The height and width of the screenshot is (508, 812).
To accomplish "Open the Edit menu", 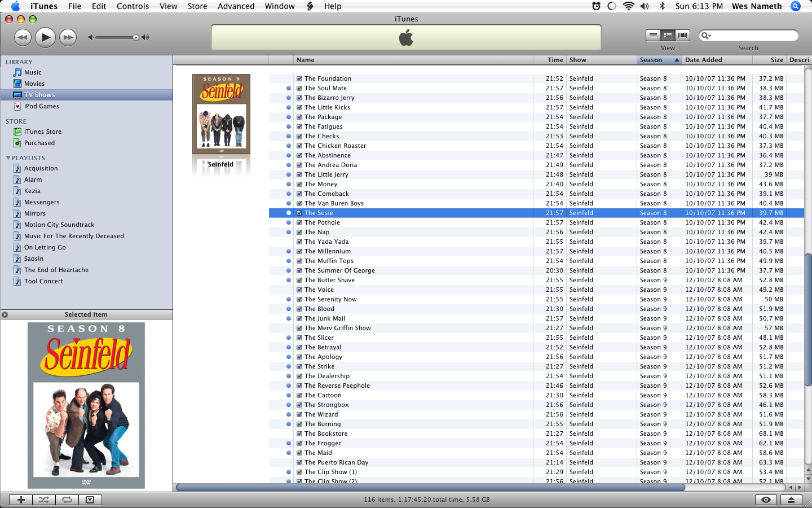I will (x=99, y=6).
